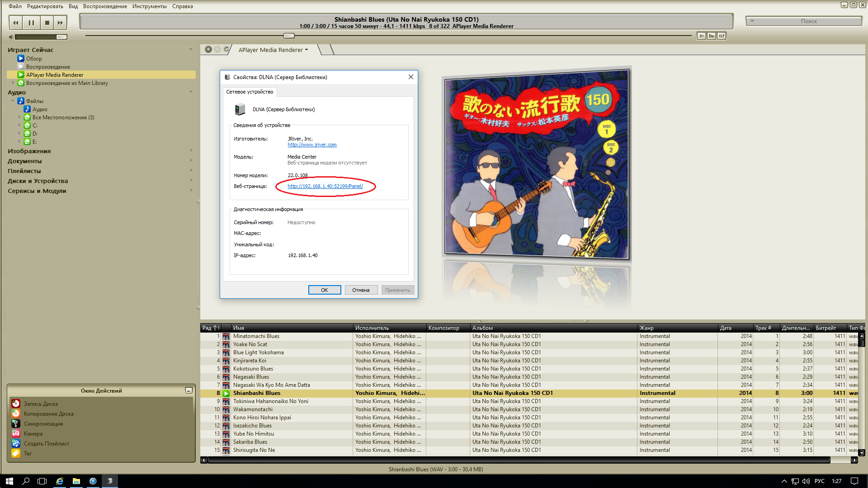
Task: Expand Воспроизведение из Main Library node
Action: click(x=13, y=83)
